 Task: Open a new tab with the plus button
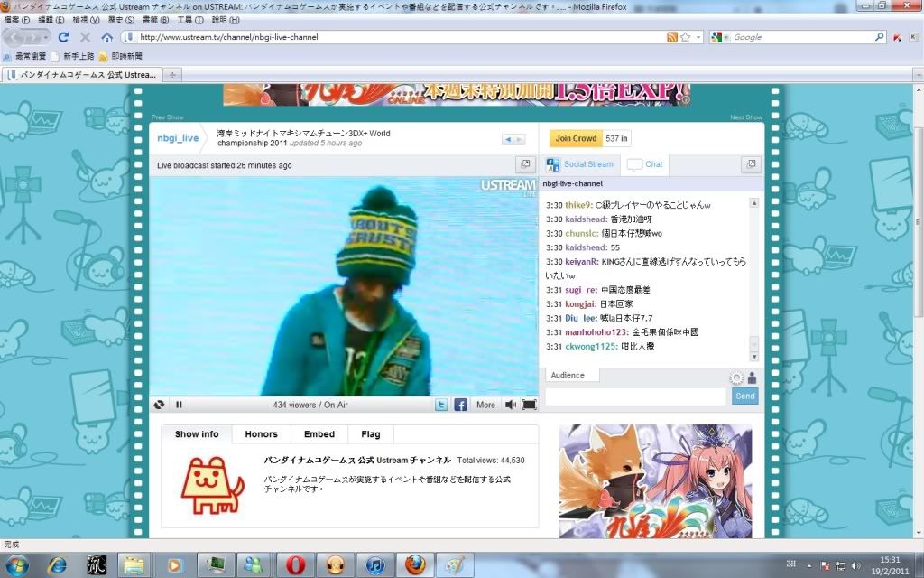pos(172,75)
